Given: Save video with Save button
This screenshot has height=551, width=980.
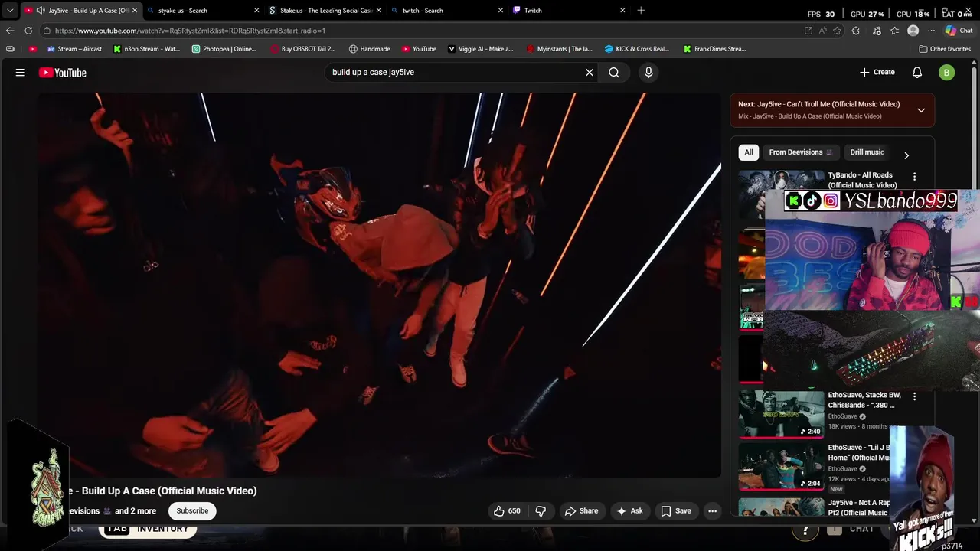Looking at the screenshot, I should pos(676,510).
